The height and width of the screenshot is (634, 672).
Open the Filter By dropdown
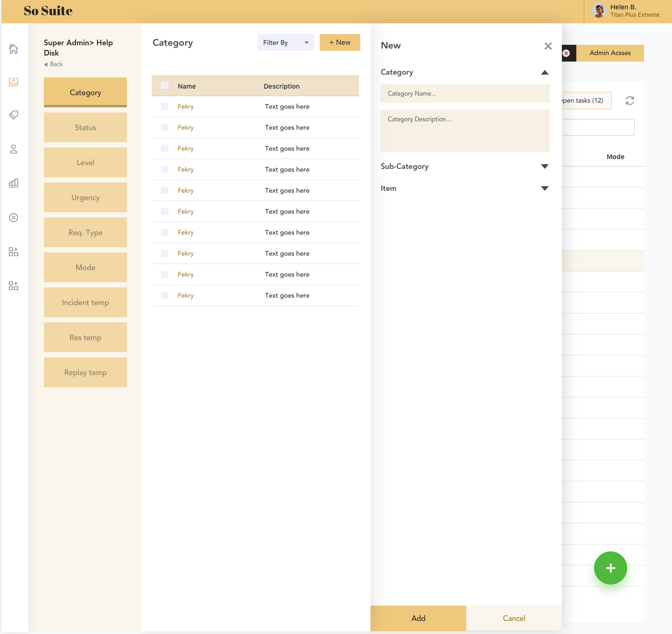coord(286,42)
